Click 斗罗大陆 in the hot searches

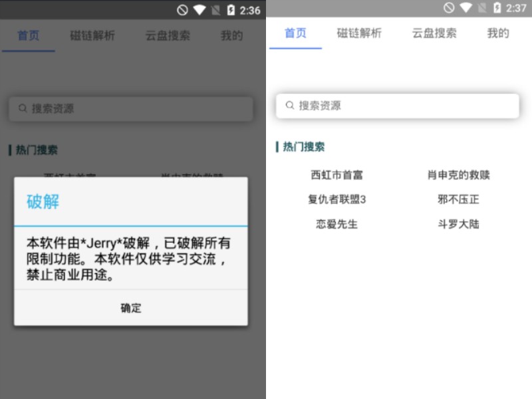coord(458,224)
